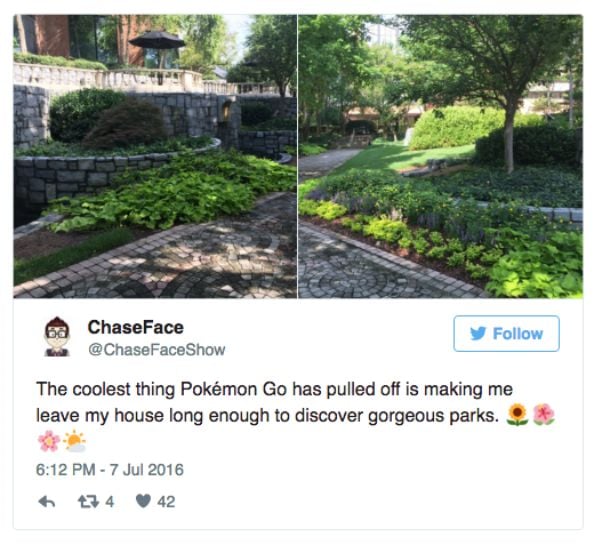Click the tweet text about Pokémon Go
The image size is (594, 545).
point(274,403)
